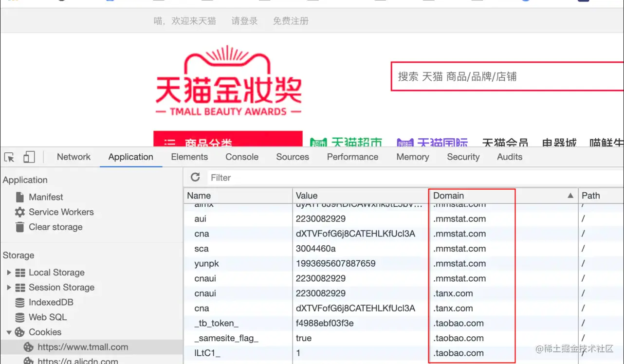Click the value f4988ebf03f3e
624x364 pixels.
(325, 323)
